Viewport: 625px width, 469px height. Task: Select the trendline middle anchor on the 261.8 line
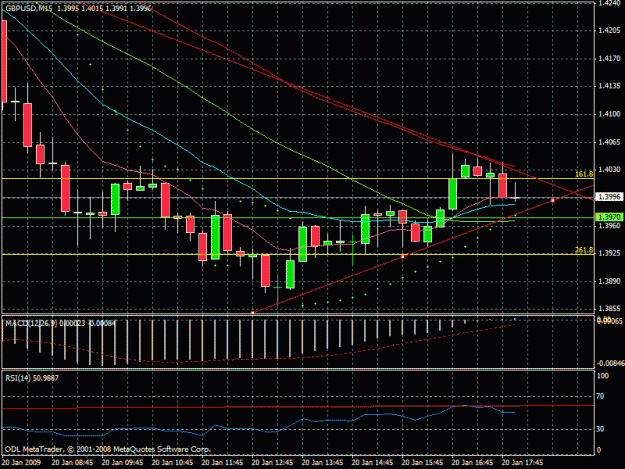click(x=403, y=257)
